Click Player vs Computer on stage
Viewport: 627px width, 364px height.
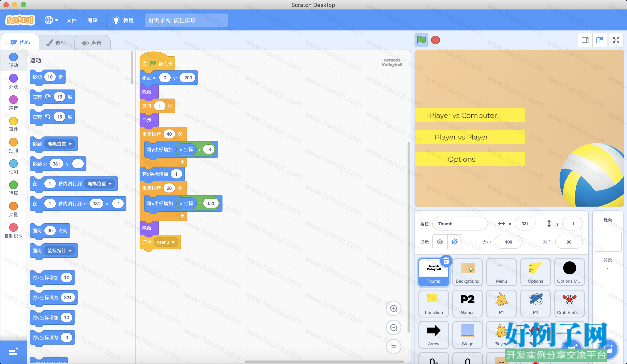click(x=470, y=115)
